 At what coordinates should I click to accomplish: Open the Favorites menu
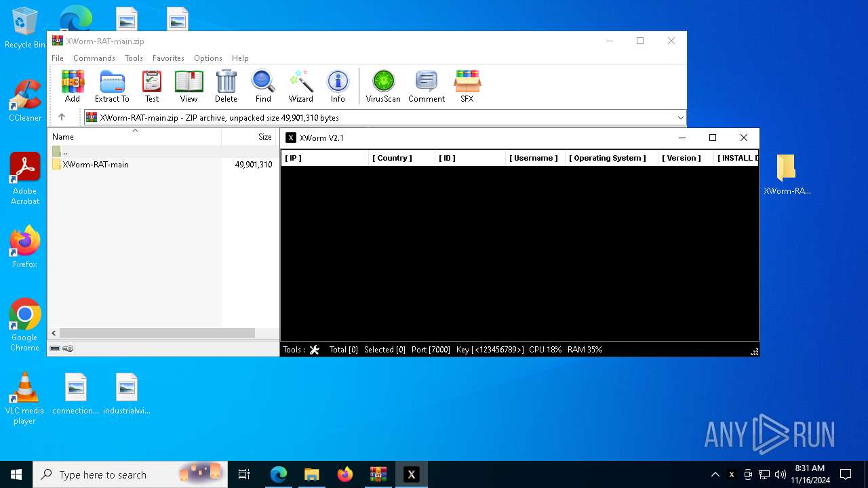[x=168, y=58]
